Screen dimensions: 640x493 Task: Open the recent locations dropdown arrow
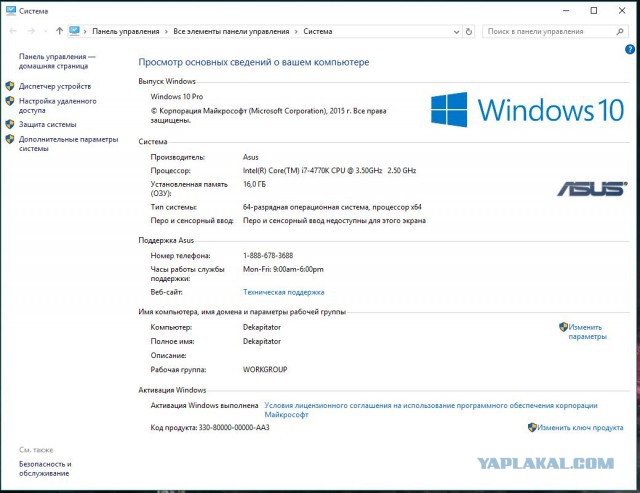(x=46, y=31)
